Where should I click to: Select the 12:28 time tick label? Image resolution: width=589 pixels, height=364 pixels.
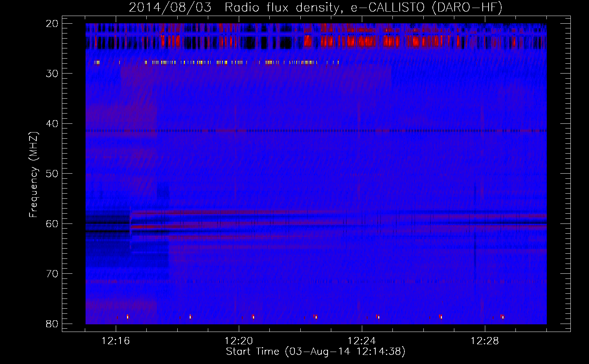[485, 341]
